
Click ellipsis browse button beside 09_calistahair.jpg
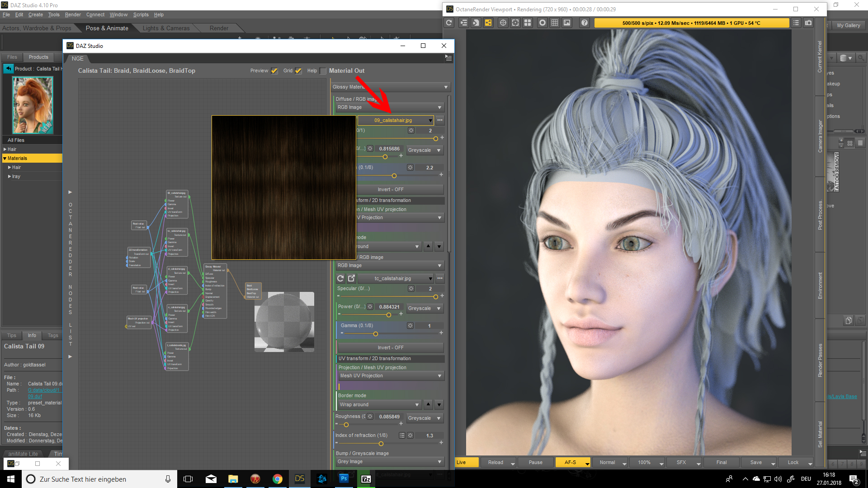pos(440,120)
